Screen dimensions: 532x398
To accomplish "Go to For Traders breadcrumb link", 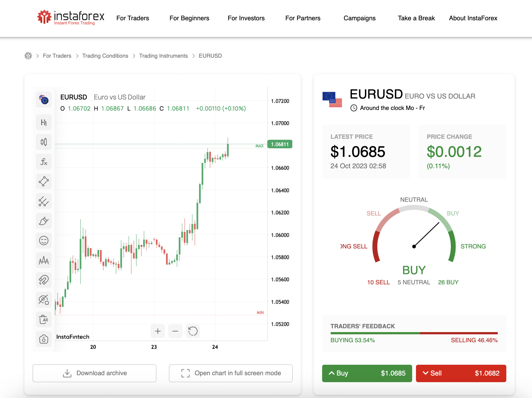I will point(57,56).
